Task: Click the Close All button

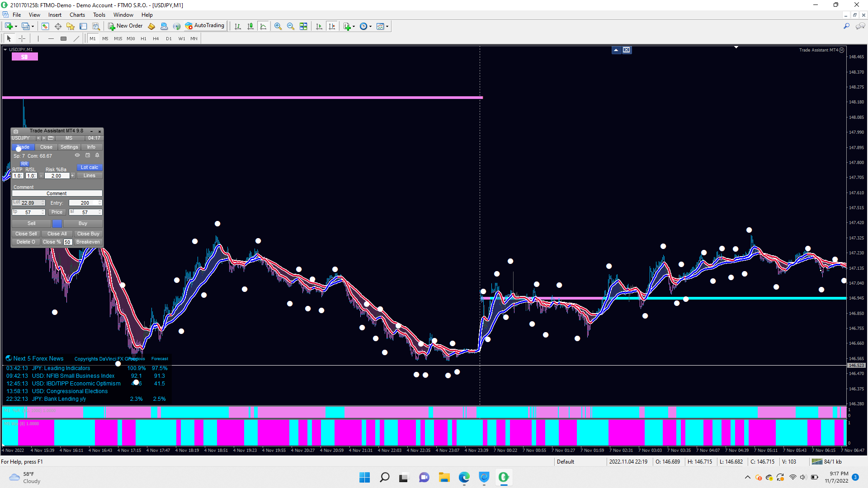Action: 57,234
